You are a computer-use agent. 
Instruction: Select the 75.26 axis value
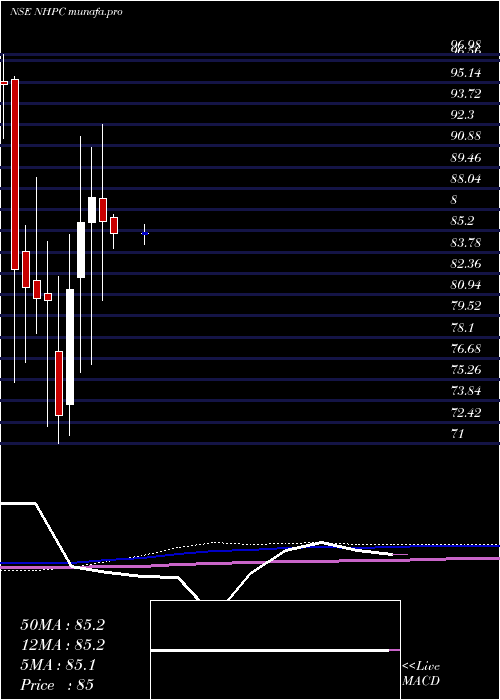(466, 370)
